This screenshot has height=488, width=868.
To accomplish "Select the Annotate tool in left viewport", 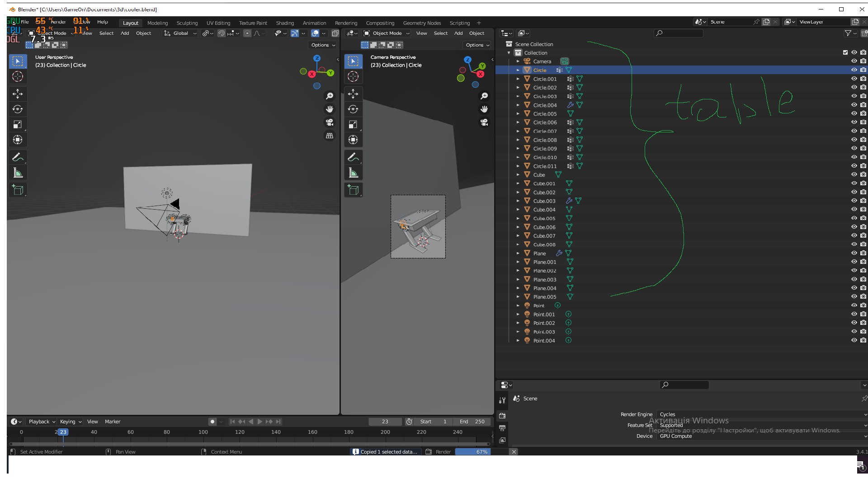I will click(18, 157).
